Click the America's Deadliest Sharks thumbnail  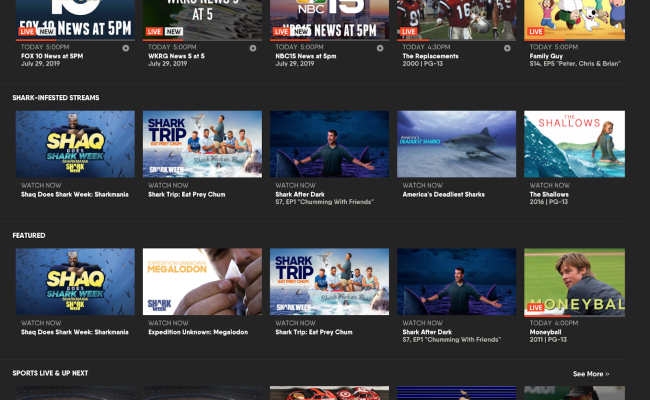[x=456, y=144]
